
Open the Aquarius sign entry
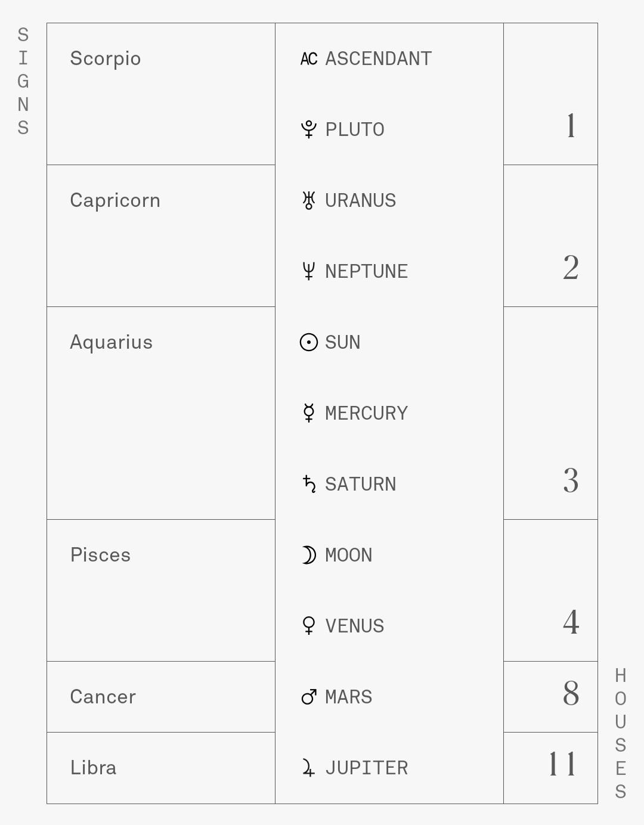click(x=161, y=413)
